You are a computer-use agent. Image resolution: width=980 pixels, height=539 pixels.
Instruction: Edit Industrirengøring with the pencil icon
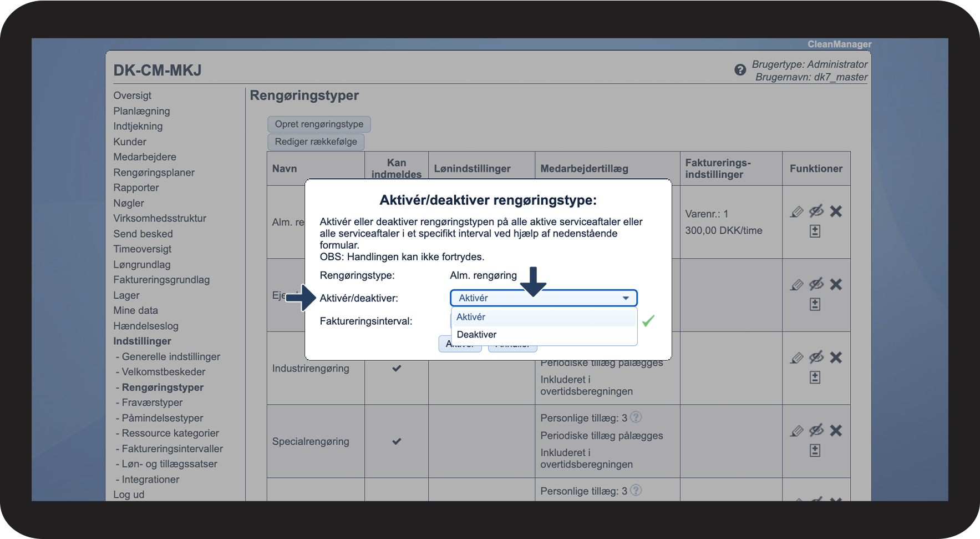click(796, 358)
